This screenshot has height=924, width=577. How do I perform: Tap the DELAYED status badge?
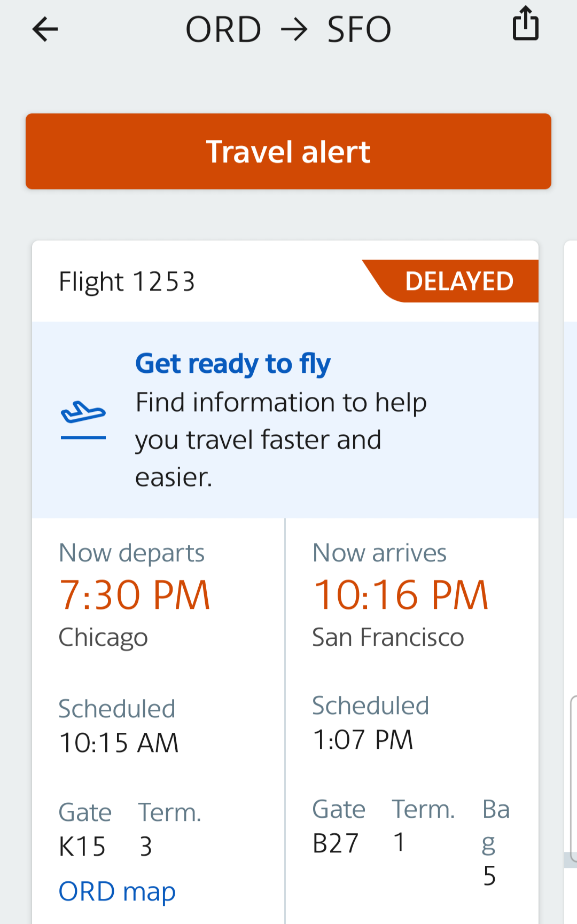click(459, 281)
